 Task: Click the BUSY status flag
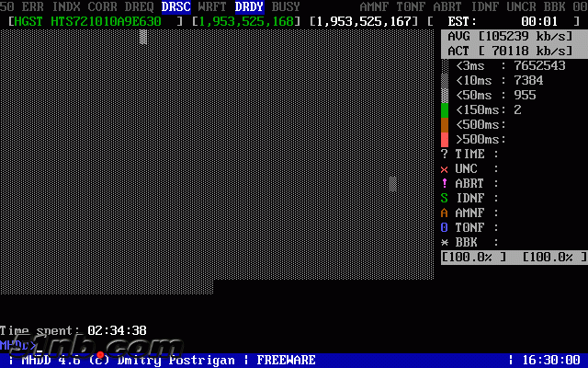click(286, 6)
